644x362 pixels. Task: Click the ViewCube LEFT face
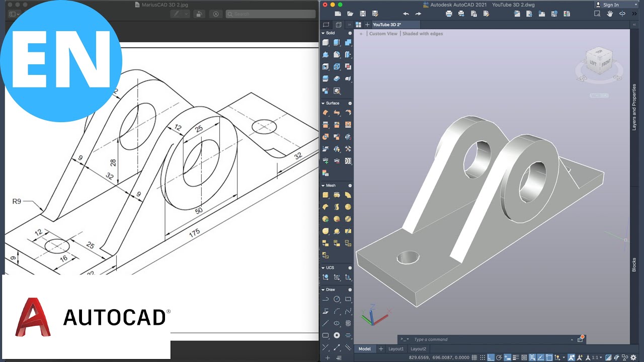coord(594,63)
